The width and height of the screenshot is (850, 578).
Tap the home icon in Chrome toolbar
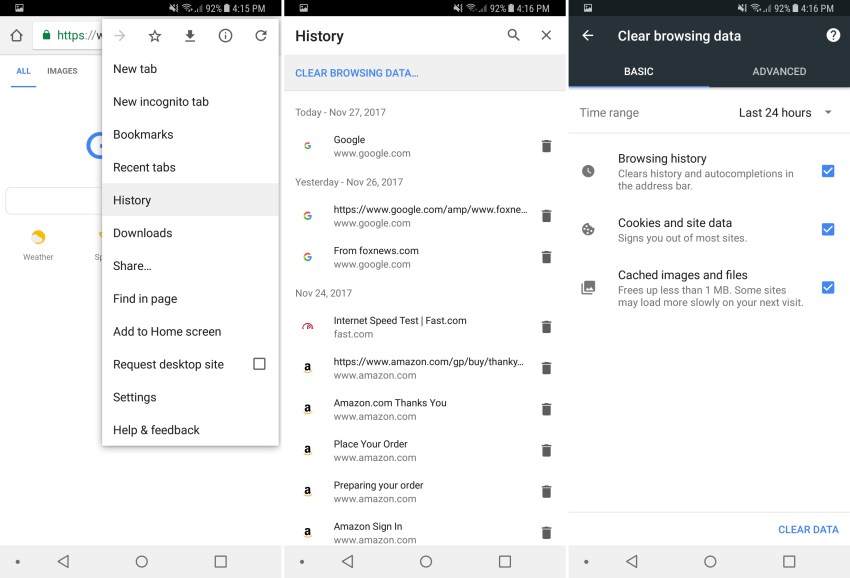[x=16, y=36]
